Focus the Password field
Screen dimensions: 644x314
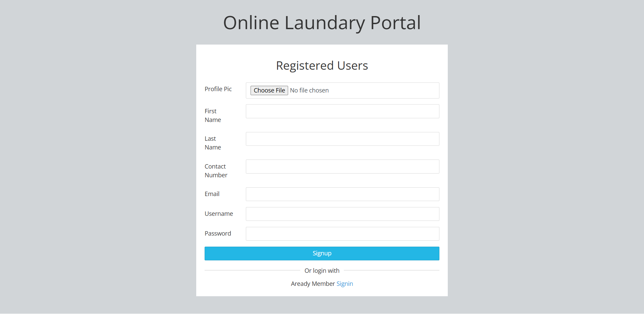tap(342, 234)
